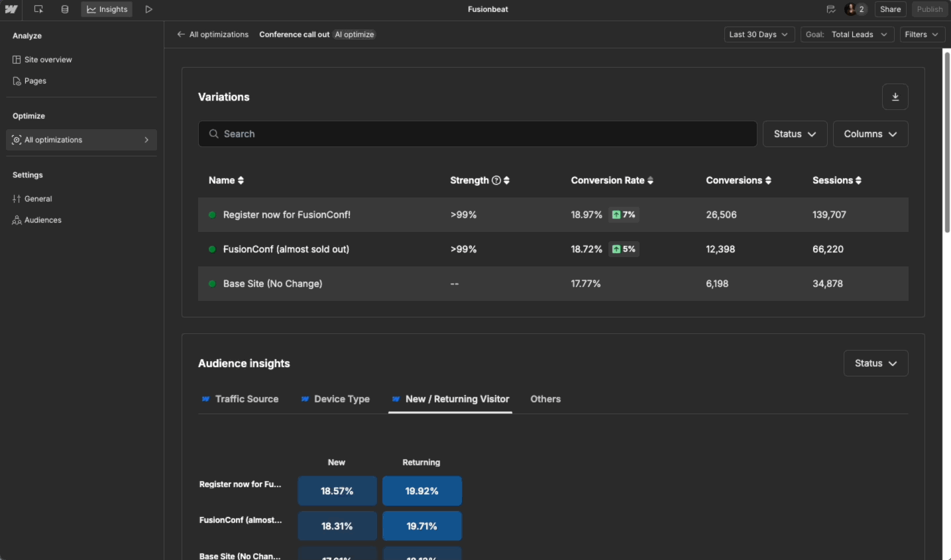
Task: Open the Goal: Total Leads dropdown
Action: coord(847,34)
